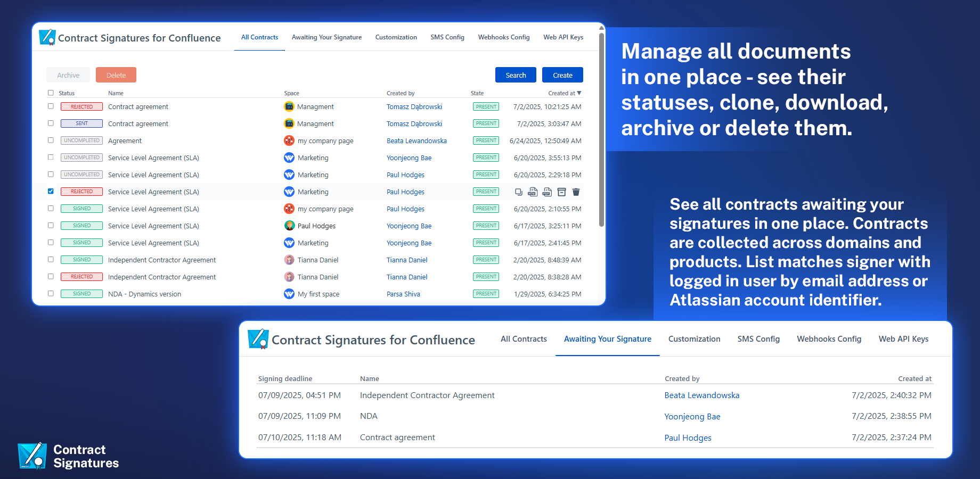Viewport: 980px width, 479px height.
Task: Open Beata Lewandowska link in top table
Action: (x=416, y=141)
